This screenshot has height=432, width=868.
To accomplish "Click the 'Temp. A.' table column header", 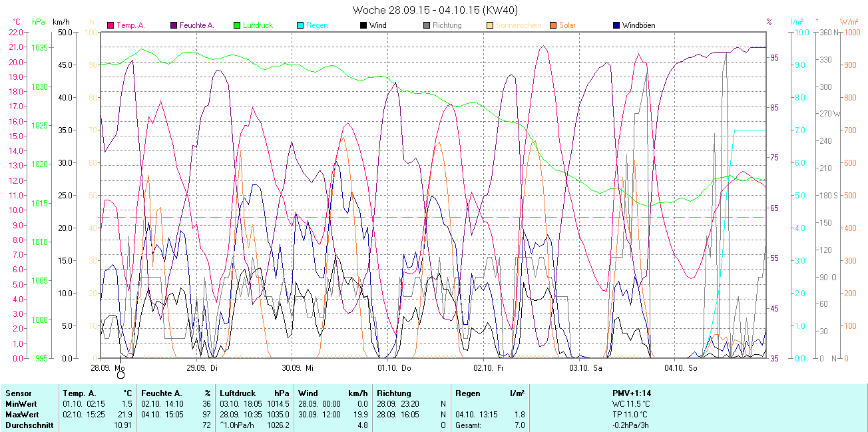I will 79,393.
